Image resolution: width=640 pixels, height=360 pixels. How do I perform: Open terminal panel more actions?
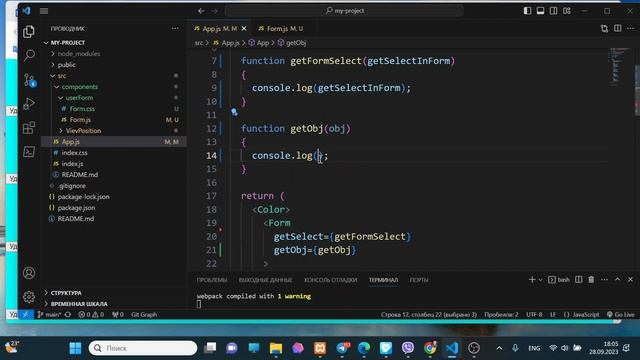[604, 280]
